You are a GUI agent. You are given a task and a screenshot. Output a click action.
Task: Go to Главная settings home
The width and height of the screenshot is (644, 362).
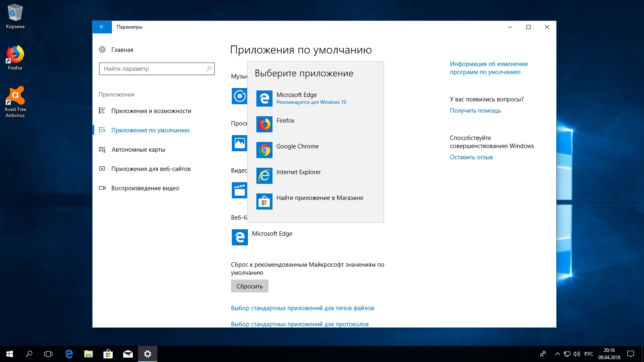122,50
